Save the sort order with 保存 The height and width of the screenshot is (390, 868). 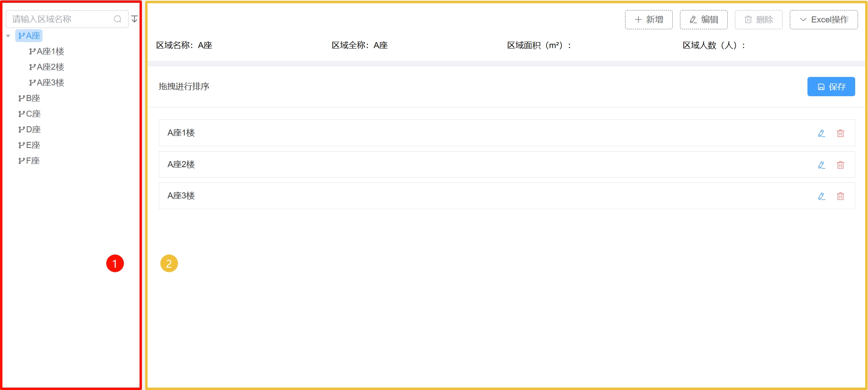click(x=831, y=87)
